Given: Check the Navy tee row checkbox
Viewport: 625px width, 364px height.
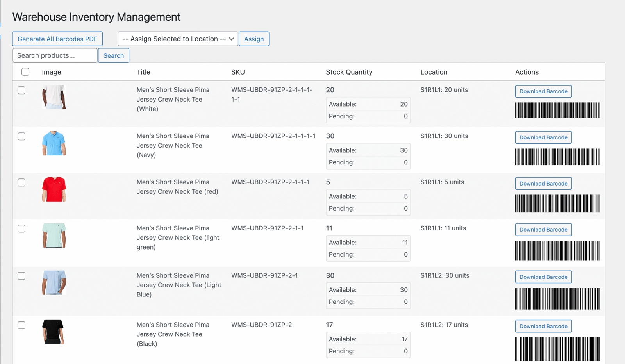Looking at the screenshot, I should pos(21,136).
